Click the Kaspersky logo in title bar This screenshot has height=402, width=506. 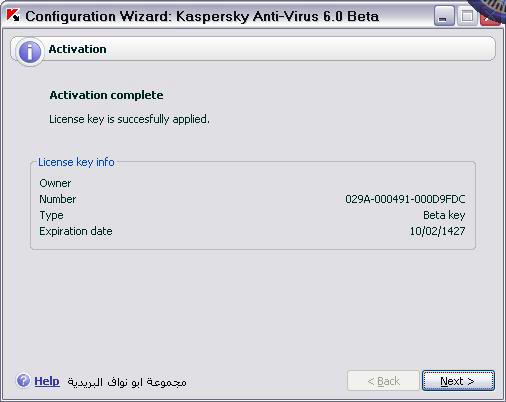point(13,15)
